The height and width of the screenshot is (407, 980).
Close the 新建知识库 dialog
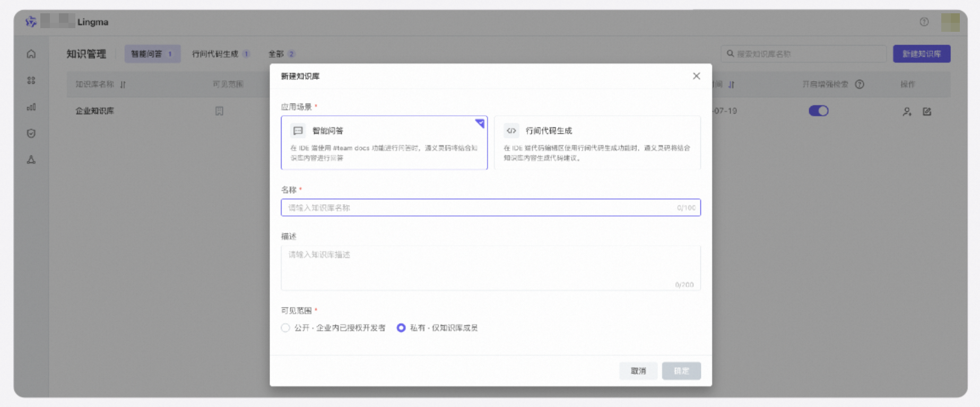point(697,76)
